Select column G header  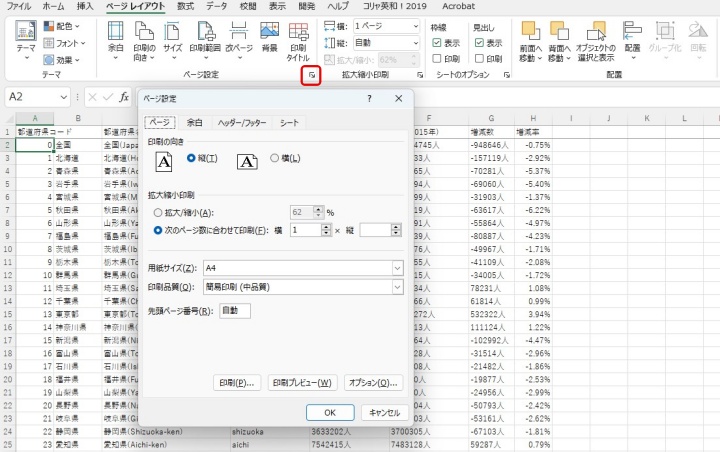[491, 118]
